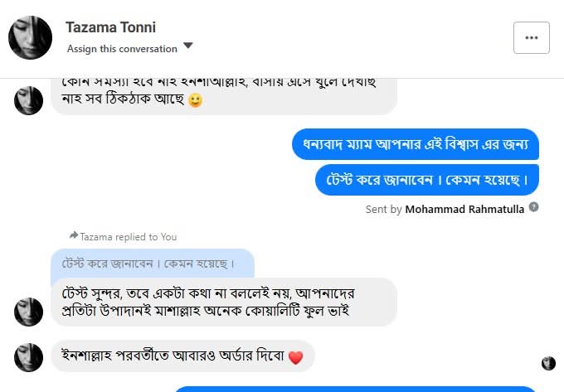The width and height of the screenshot is (564, 392).
Task: Click the red heart emoji in last message
Action: point(296,357)
